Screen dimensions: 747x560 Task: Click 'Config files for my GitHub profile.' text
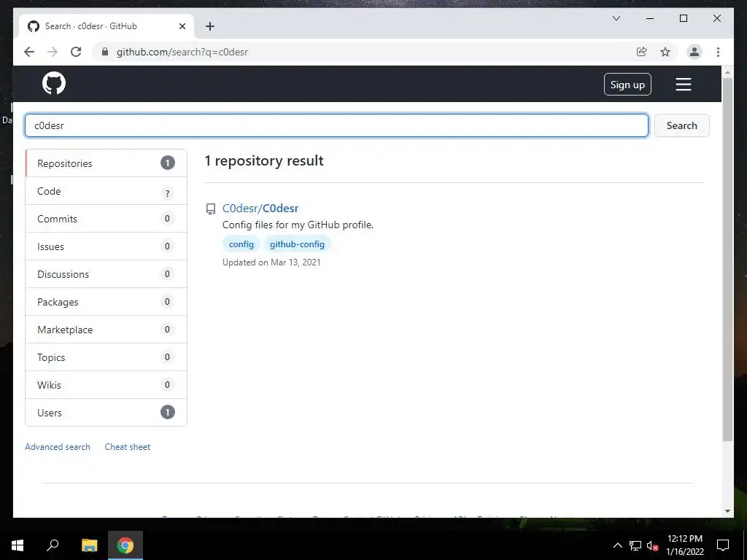coord(298,225)
